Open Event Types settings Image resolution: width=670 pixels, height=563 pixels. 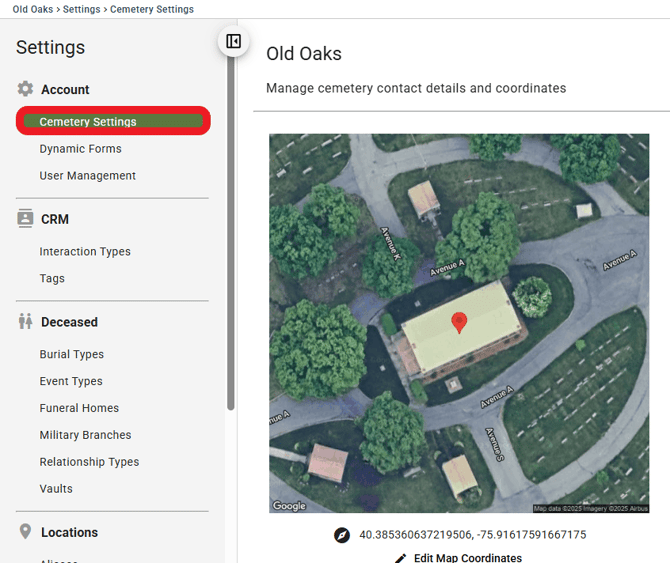point(71,381)
